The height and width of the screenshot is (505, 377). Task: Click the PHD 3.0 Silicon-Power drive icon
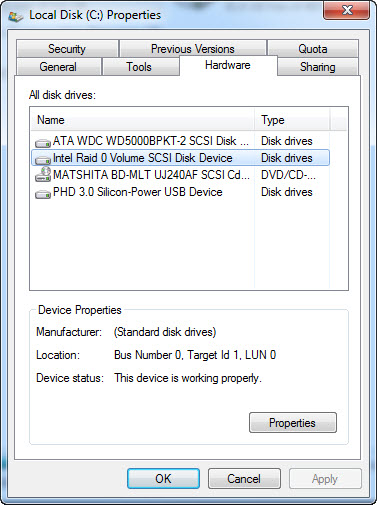[x=43, y=194]
